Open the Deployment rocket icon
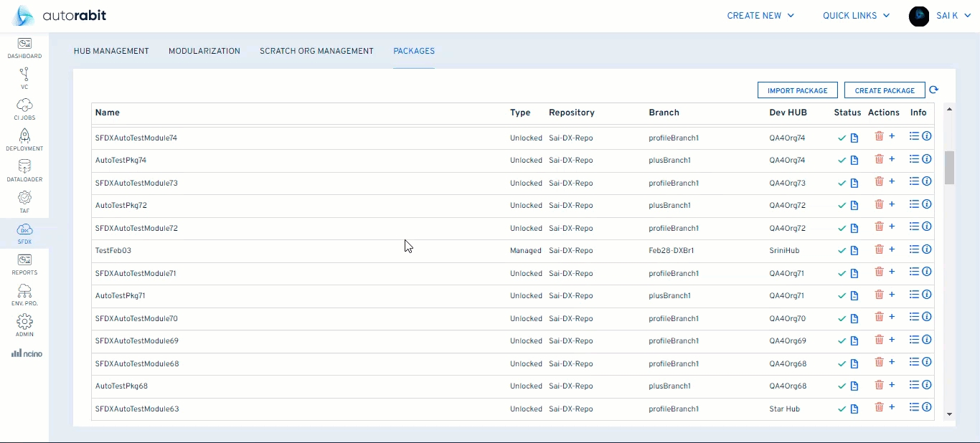980x443 pixels. [x=24, y=137]
